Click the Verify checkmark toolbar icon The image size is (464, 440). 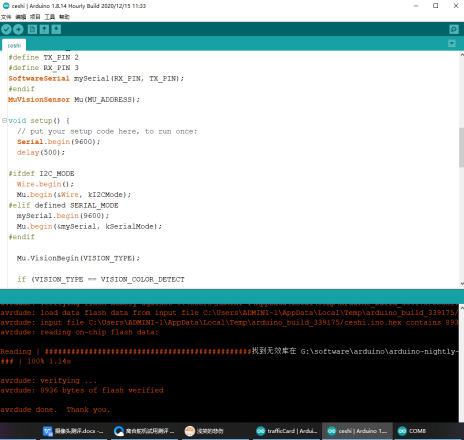[x=6, y=30]
